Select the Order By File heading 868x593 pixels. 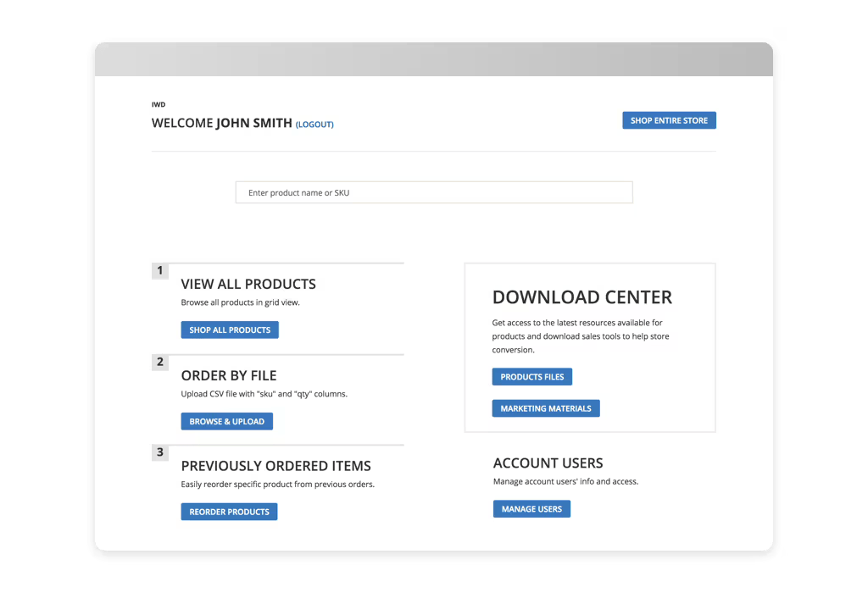coord(229,375)
